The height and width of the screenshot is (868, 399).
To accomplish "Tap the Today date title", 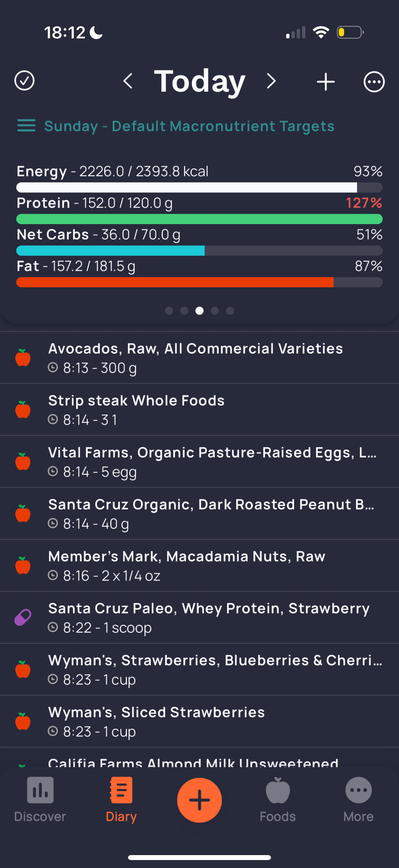I will pyautogui.click(x=200, y=81).
